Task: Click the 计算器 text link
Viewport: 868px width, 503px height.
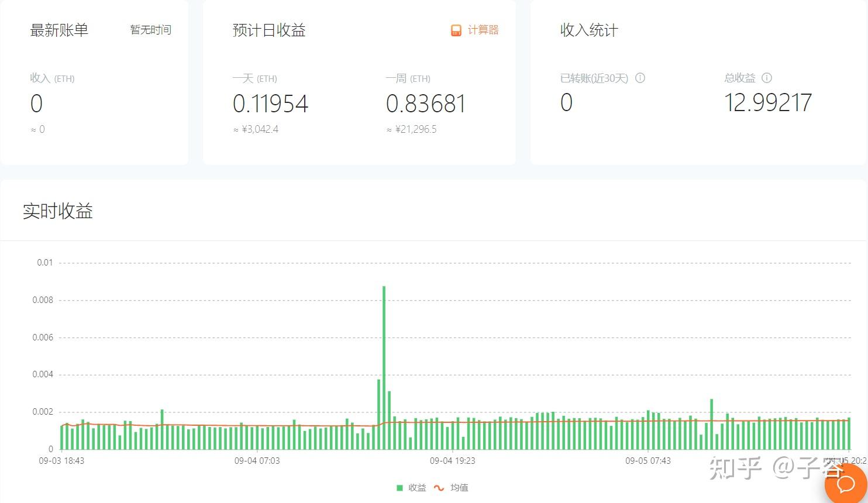Action: tap(483, 30)
